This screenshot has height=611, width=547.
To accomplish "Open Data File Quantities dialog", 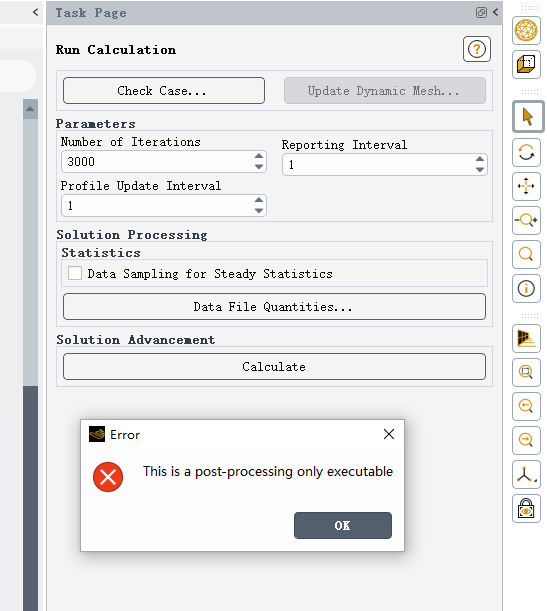I will [x=274, y=307].
